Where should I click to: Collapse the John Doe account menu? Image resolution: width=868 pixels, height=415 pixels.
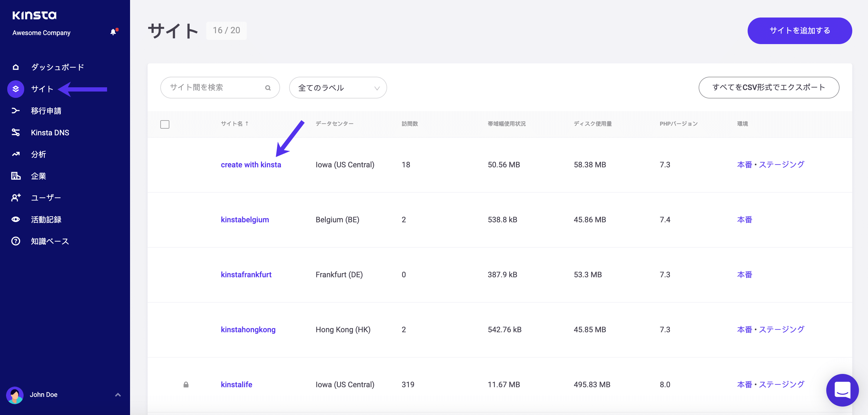[x=117, y=394]
